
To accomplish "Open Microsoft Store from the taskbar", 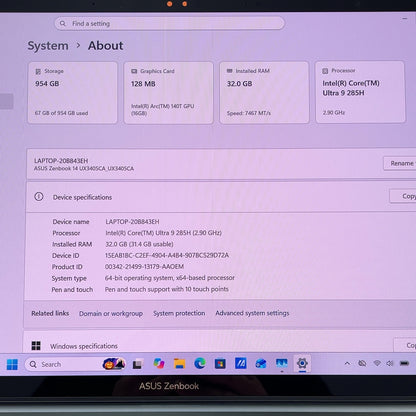I will coord(220,364).
